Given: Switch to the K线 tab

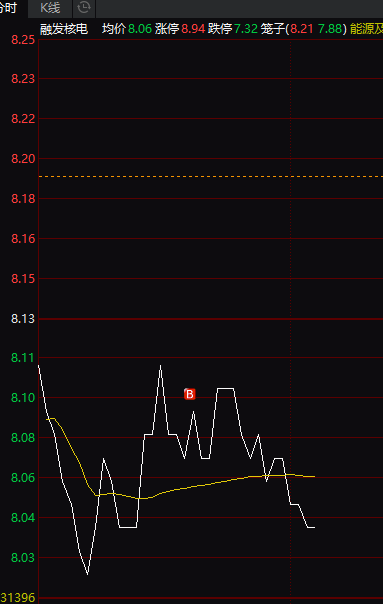Looking at the screenshot, I should coord(50,8).
